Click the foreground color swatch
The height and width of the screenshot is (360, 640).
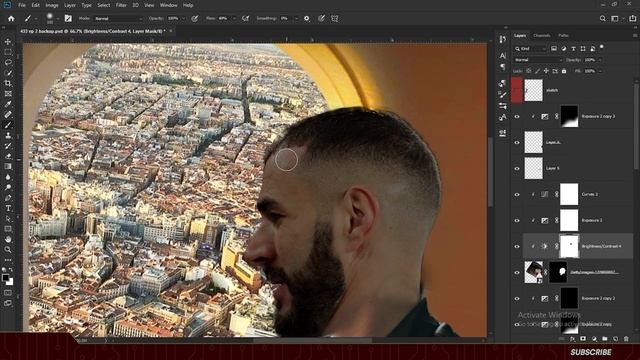tap(5, 278)
